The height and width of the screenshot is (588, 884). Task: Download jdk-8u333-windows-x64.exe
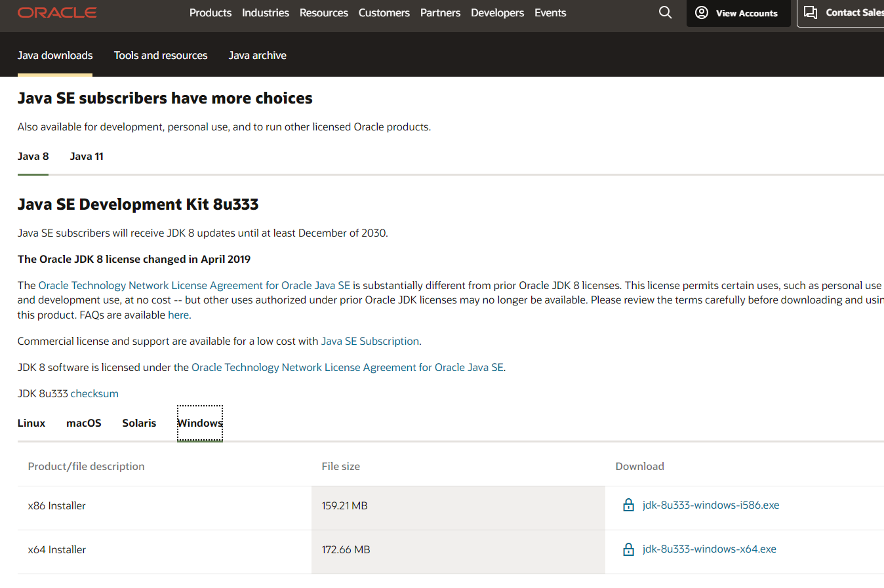(x=710, y=549)
